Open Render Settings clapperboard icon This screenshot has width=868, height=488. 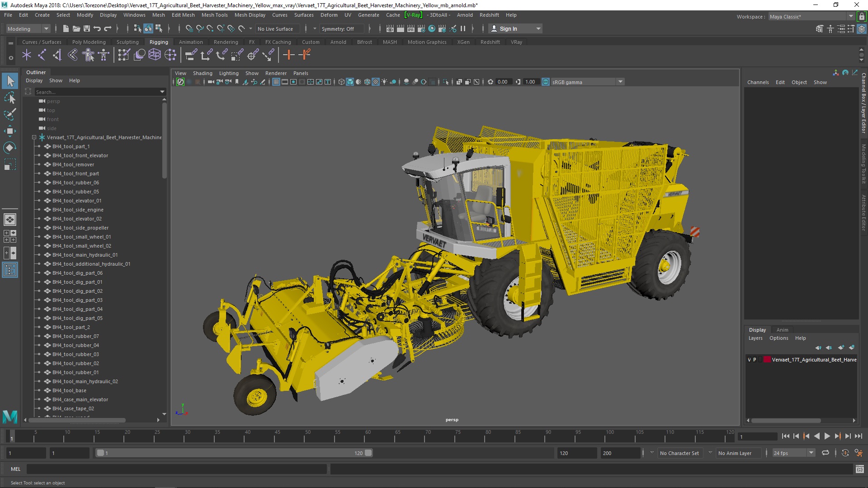point(421,28)
